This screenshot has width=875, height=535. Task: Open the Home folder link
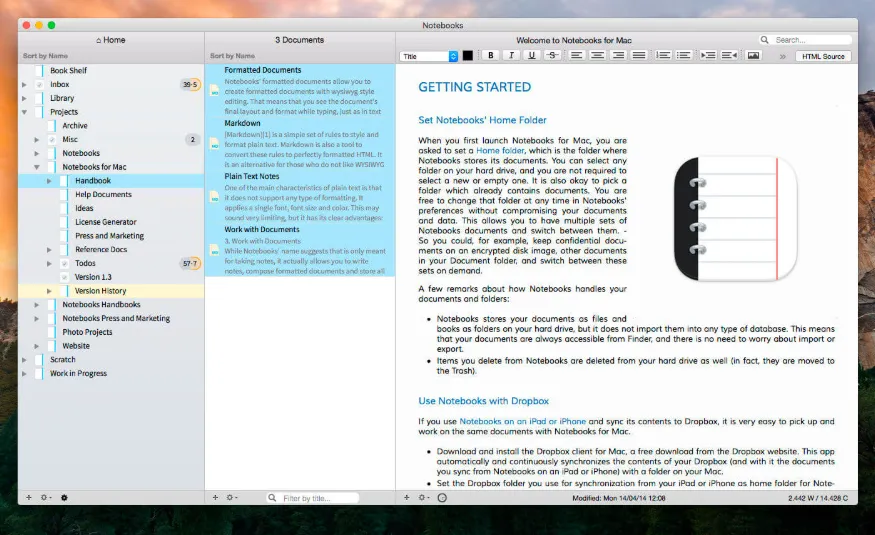click(500, 151)
